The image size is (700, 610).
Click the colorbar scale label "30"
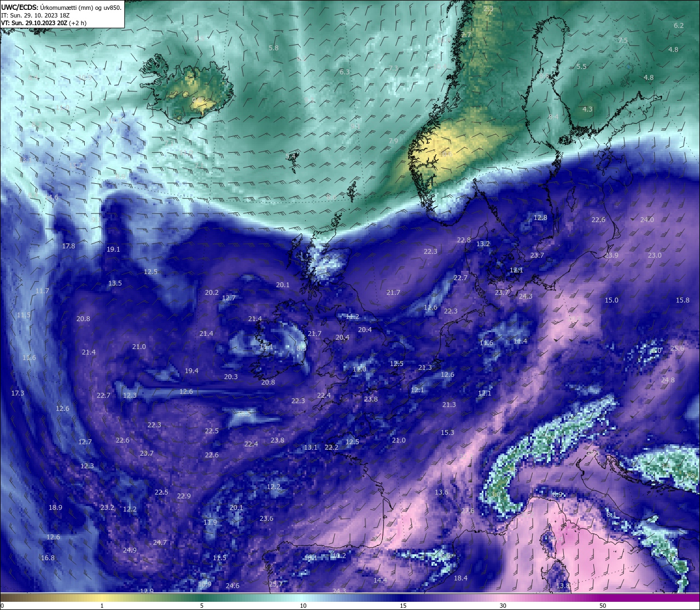pos(503,606)
